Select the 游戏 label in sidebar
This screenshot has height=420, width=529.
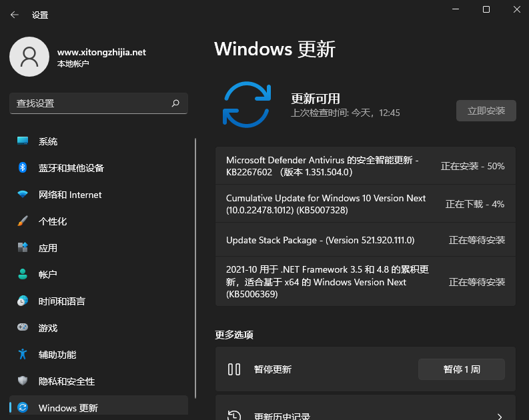tap(47, 328)
